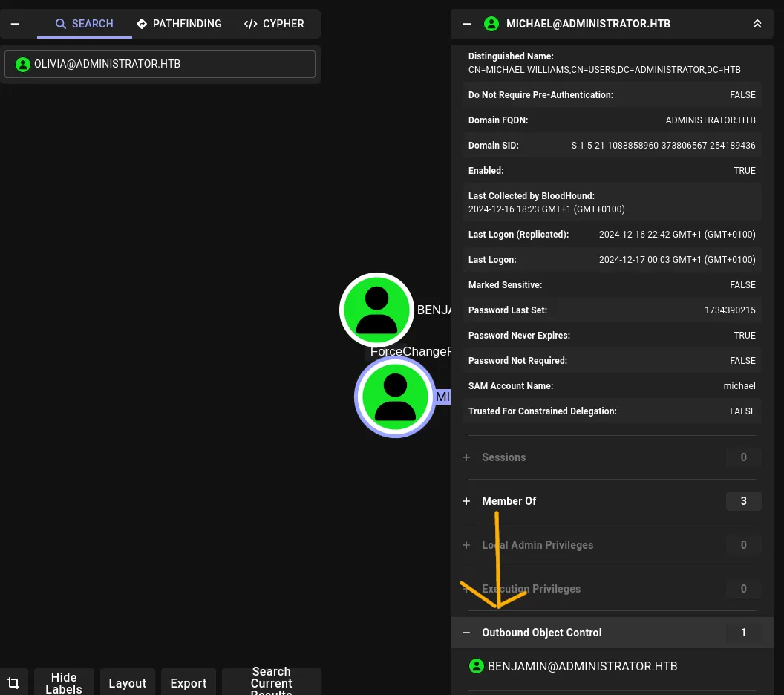Viewport: 784px width, 695px height.
Task: Switch to the PATHFINDING tab
Action: [x=179, y=23]
